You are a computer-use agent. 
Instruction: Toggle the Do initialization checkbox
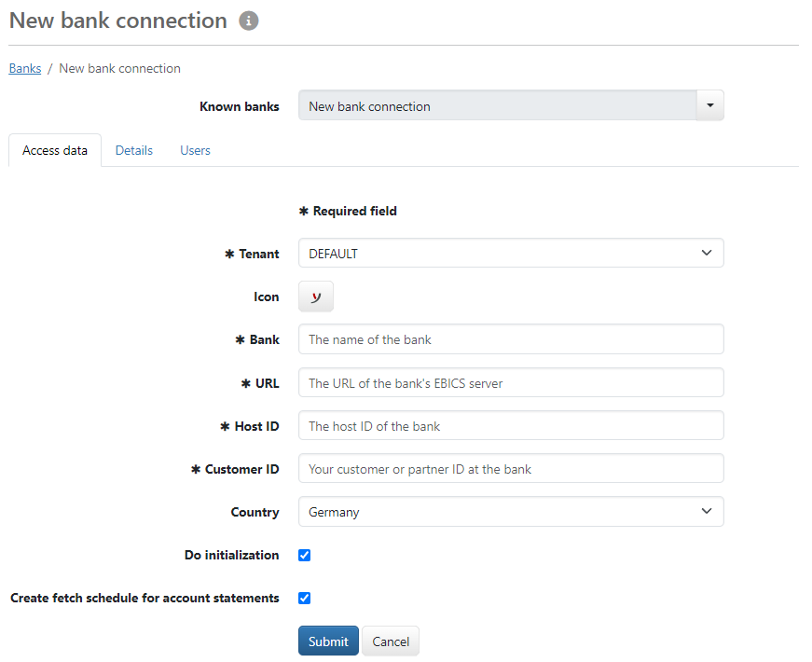304,556
